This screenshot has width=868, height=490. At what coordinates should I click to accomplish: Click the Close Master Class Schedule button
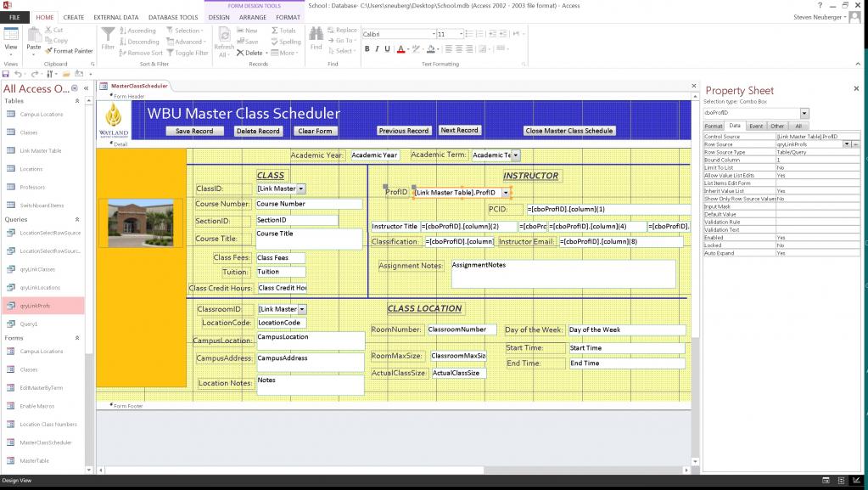pyautogui.click(x=569, y=131)
